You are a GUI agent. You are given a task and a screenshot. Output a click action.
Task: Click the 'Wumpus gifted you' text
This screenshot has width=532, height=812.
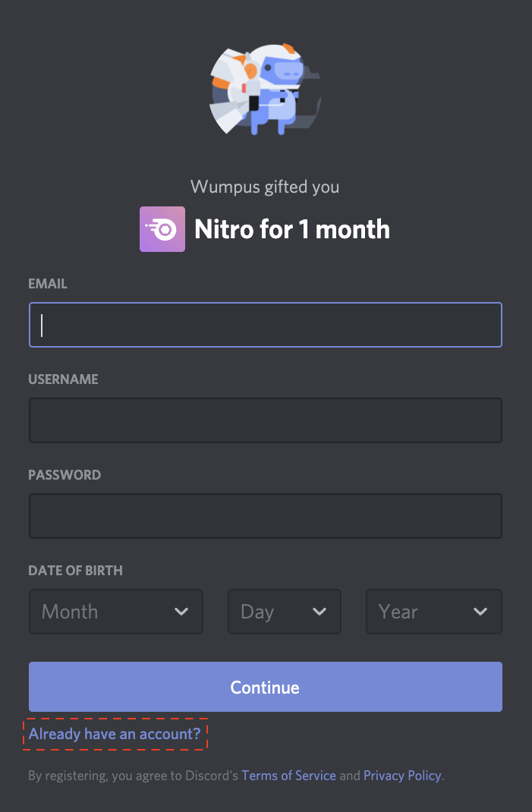265,187
